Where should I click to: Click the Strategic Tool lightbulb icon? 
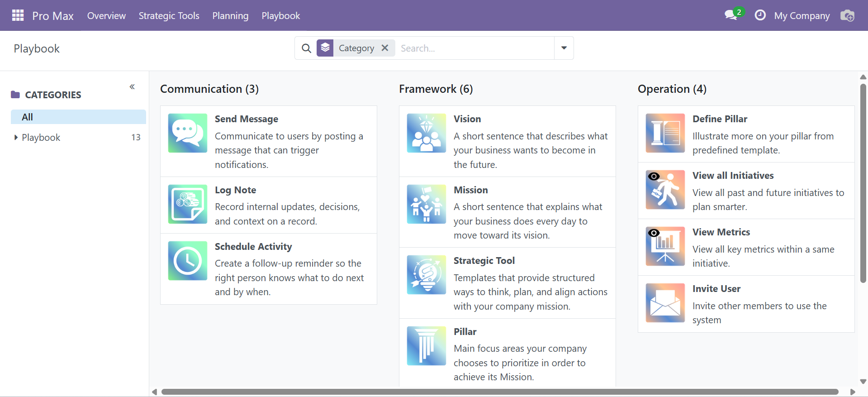[x=426, y=275]
